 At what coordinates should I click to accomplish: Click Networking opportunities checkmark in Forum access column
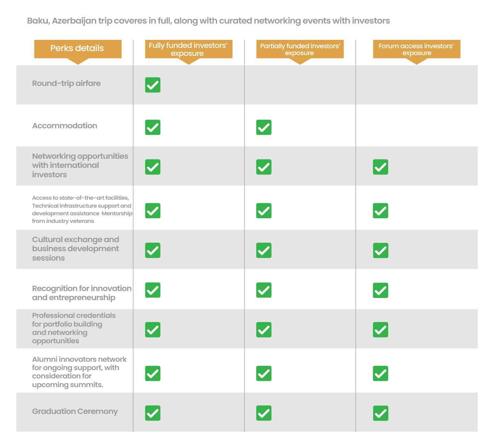point(380,167)
